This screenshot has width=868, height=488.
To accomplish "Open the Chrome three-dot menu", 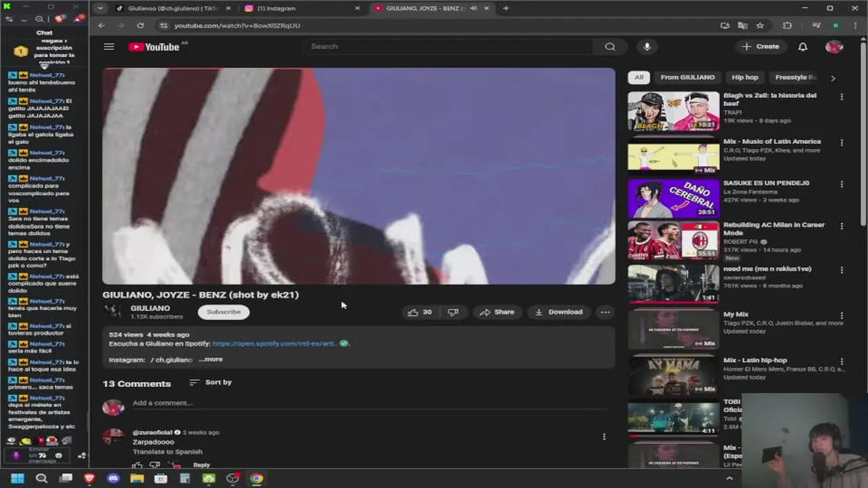I will (x=854, y=26).
